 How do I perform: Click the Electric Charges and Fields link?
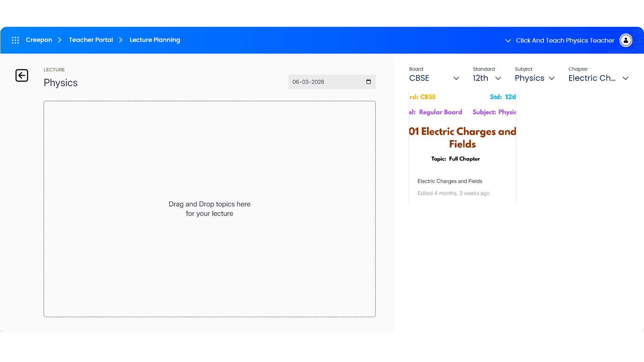click(450, 181)
